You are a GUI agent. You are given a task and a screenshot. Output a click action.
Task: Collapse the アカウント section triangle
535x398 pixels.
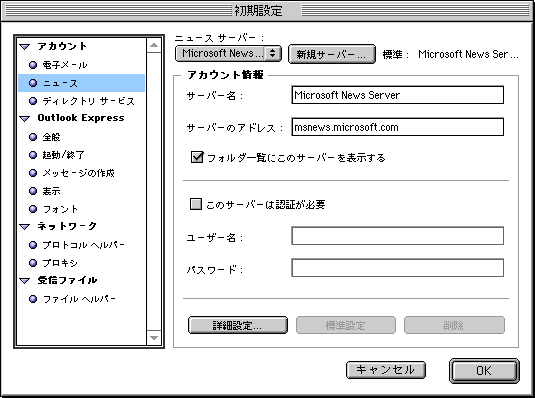[25, 47]
